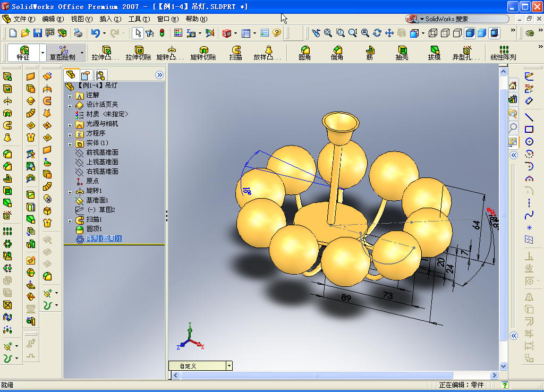Select the arrow Select tool
Viewport: 544px width, 392px height.
138,33
